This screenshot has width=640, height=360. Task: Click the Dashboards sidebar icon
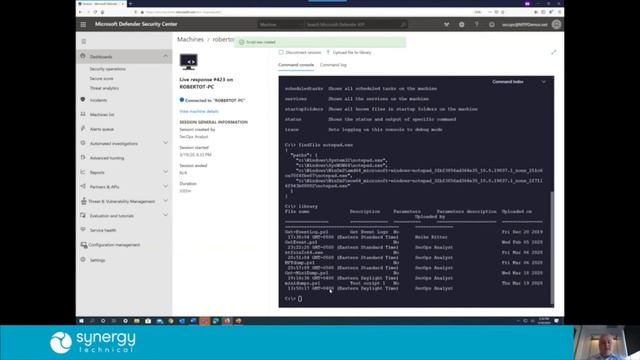pyautogui.click(x=83, y=56)
